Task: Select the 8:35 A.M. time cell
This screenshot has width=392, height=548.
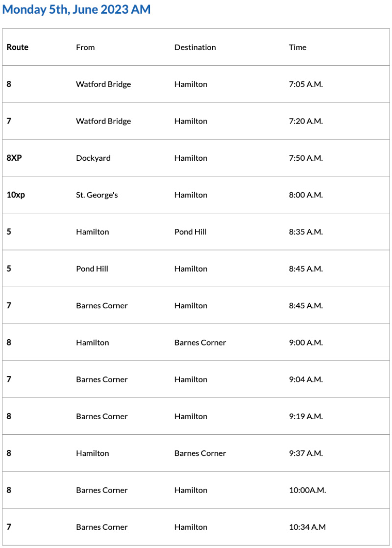Action: pos(306,232)
